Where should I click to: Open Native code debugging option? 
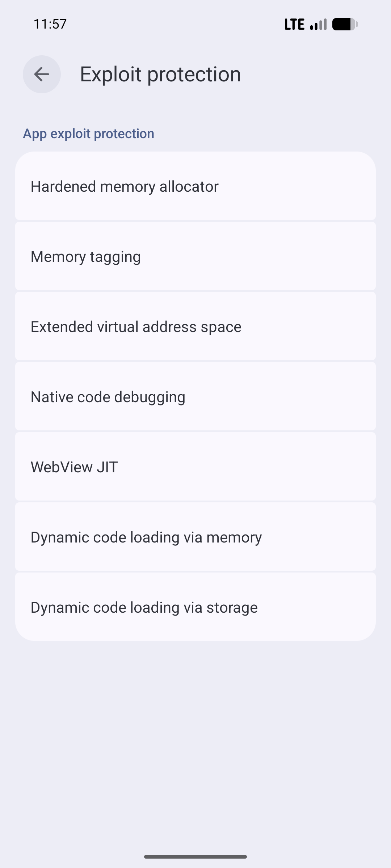[x=195, y=397]
